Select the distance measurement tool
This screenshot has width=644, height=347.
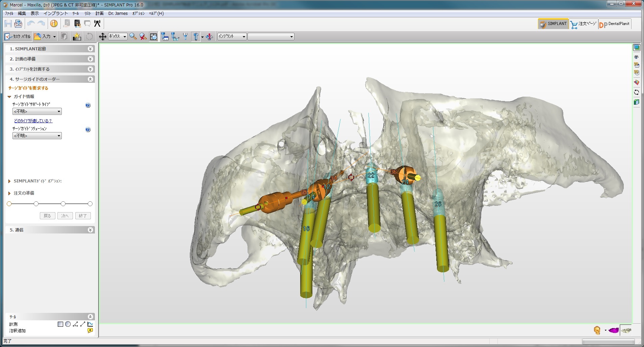click(x=83, y=324)
